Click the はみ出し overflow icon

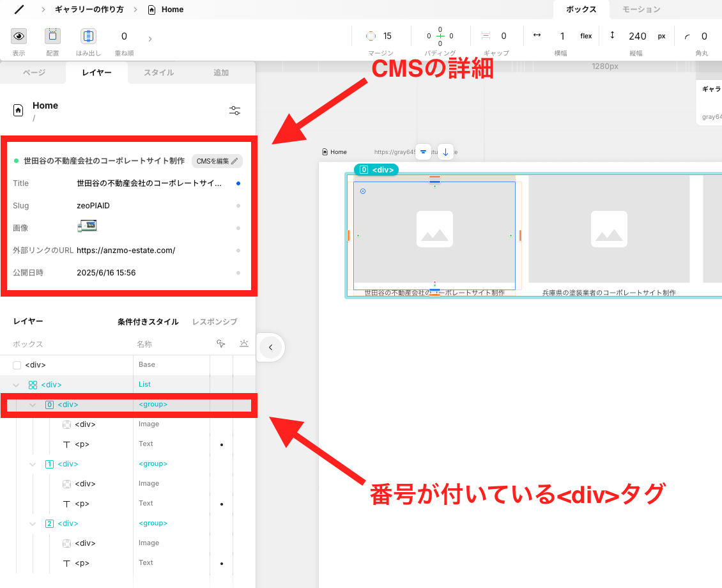88,37
